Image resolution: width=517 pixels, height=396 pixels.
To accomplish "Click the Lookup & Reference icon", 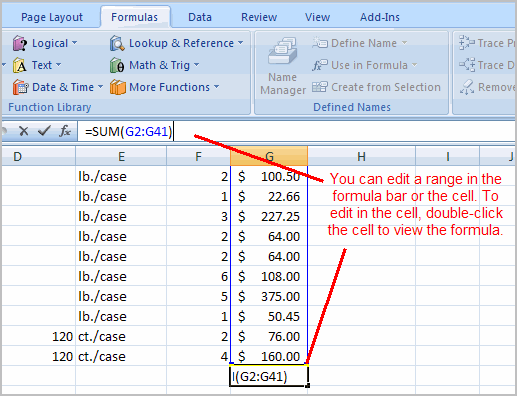I will (x=117, y=43).
